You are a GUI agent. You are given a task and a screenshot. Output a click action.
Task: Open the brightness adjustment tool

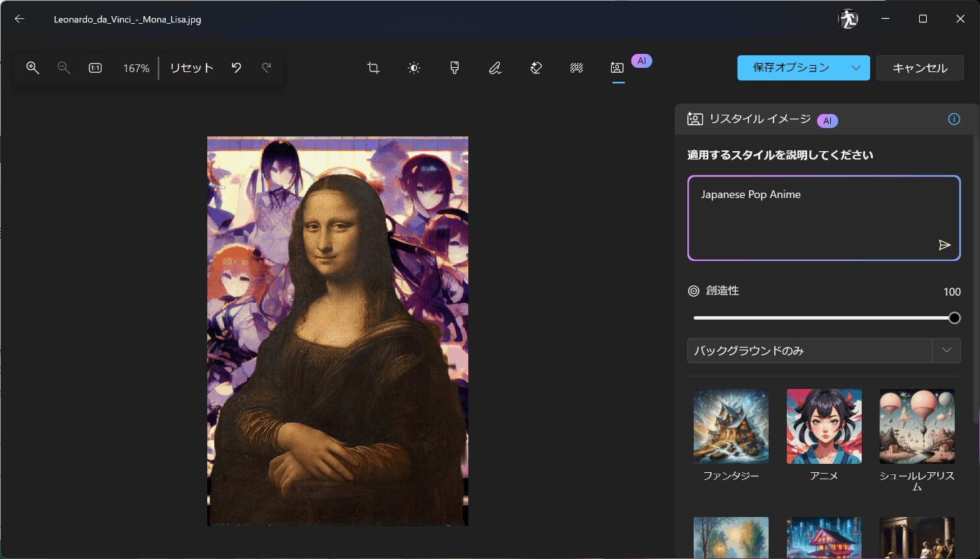coord(414,68)
